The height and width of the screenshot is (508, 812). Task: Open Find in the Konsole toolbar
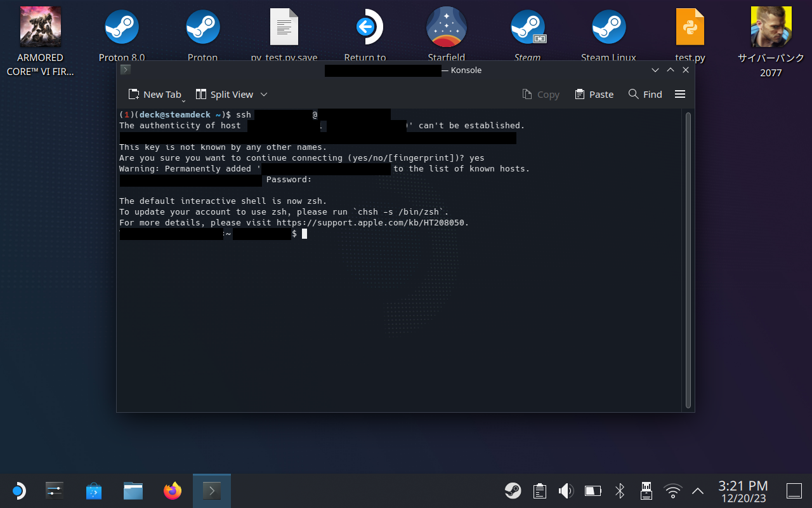[645, 94]
